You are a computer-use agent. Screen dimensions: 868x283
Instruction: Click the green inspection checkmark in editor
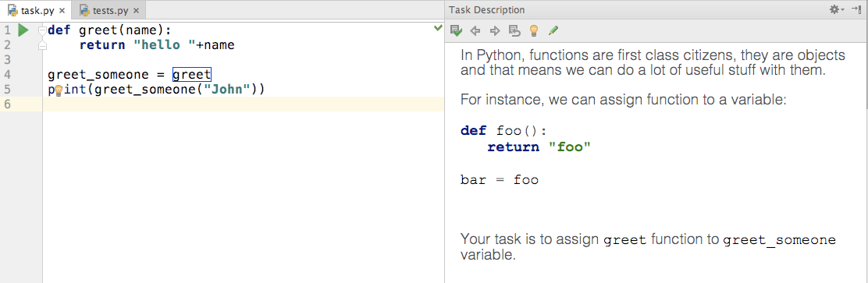click(438, 27)
